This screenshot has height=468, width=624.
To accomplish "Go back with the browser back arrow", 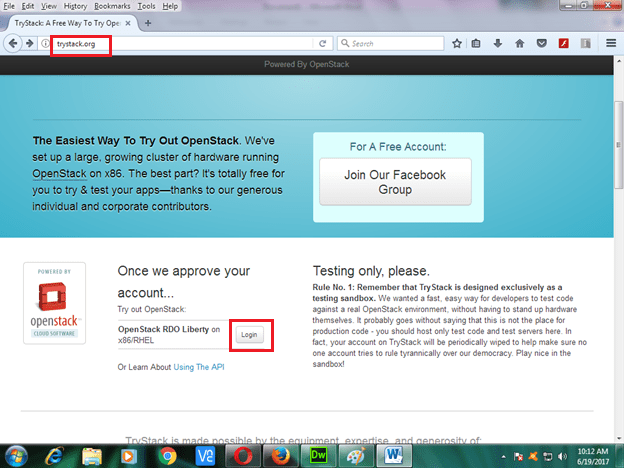I will pyautogui.click(x=12, y=43).
